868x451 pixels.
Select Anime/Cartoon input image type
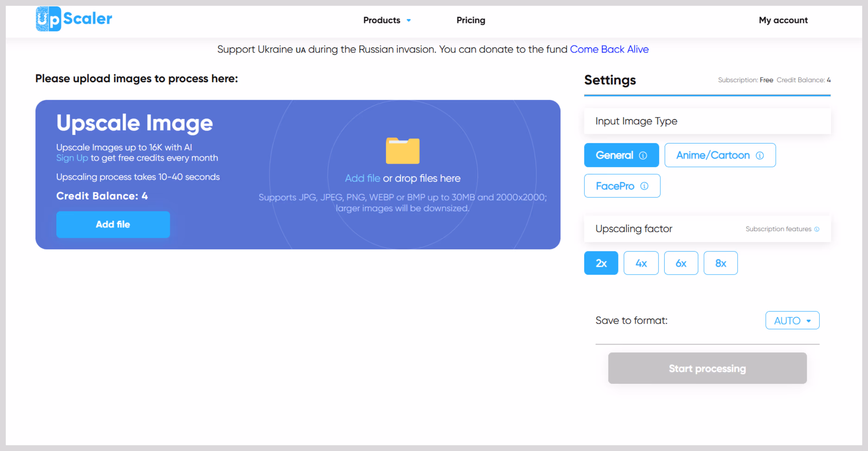coord(720,155)
